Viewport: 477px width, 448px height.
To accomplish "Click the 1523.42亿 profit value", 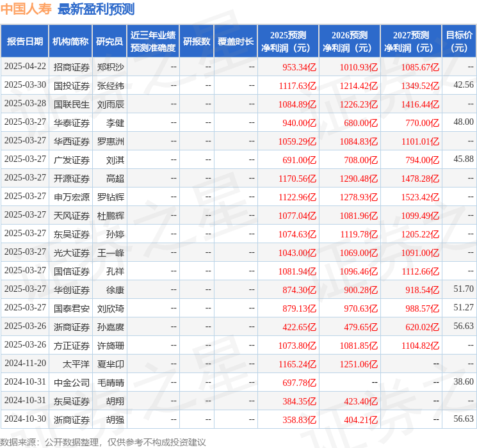I will [x=420, y=197].
